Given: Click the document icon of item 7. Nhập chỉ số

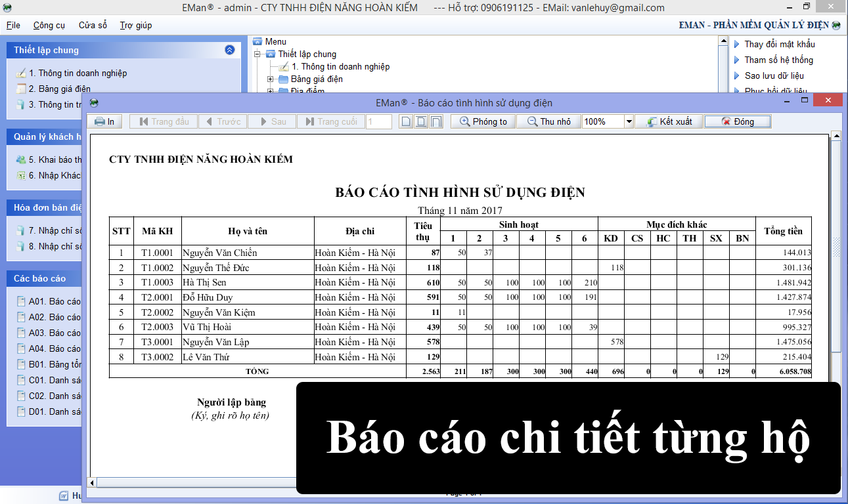Looking at the screenshot, I should [x=21, y=230].
